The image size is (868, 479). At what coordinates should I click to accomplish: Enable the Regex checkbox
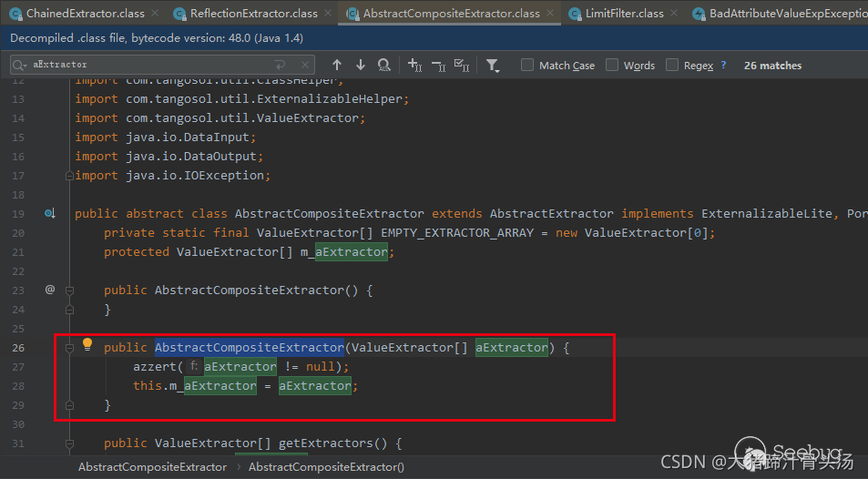(672, 65)
